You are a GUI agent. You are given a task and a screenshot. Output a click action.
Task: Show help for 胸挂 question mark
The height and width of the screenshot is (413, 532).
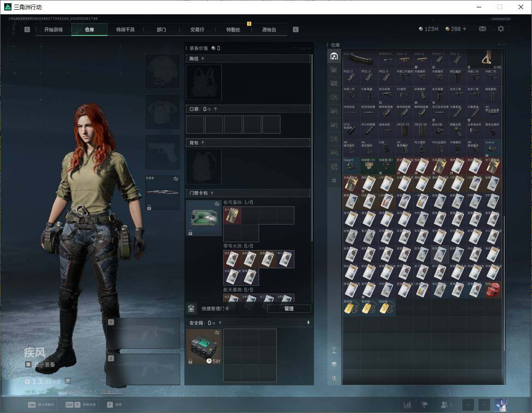[x=202, y=59]
